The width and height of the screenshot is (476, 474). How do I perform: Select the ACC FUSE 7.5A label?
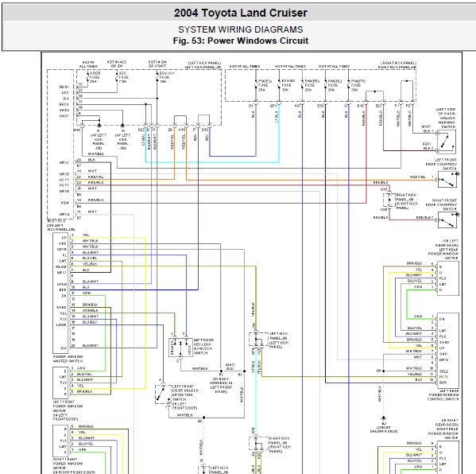pos(123,77)
